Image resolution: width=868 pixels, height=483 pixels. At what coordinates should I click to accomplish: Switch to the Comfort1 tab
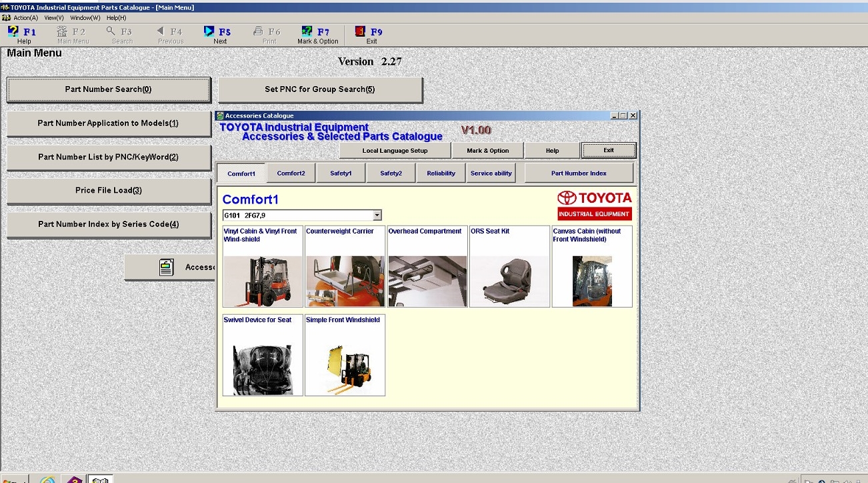coord(241,173)
